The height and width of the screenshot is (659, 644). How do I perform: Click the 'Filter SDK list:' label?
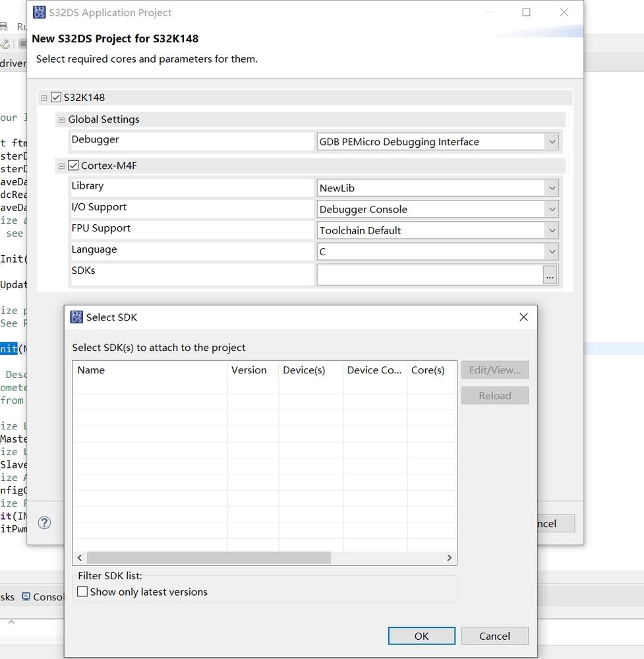point(110,576)
